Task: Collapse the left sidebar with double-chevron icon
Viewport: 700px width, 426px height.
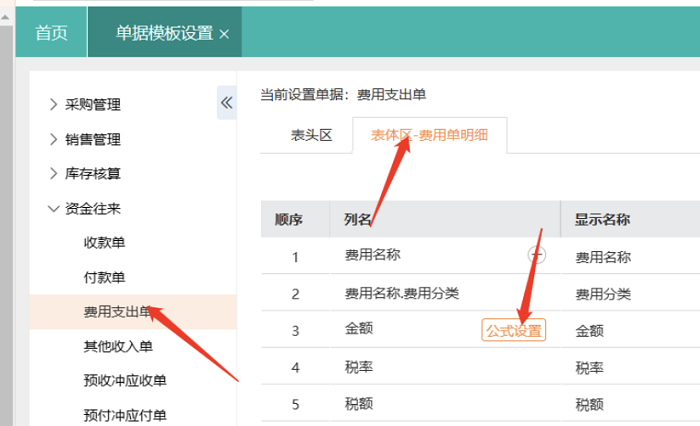Action: [x=227, y=103]
